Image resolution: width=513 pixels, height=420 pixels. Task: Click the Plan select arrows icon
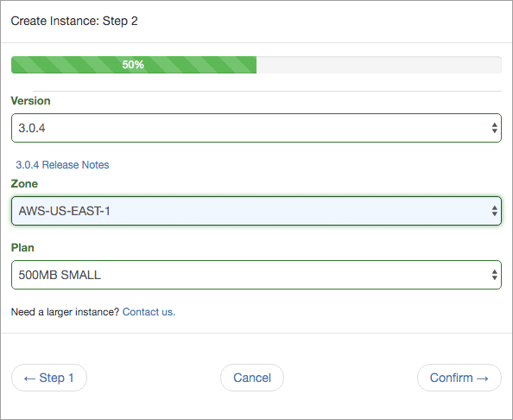[x=494, y=275]
